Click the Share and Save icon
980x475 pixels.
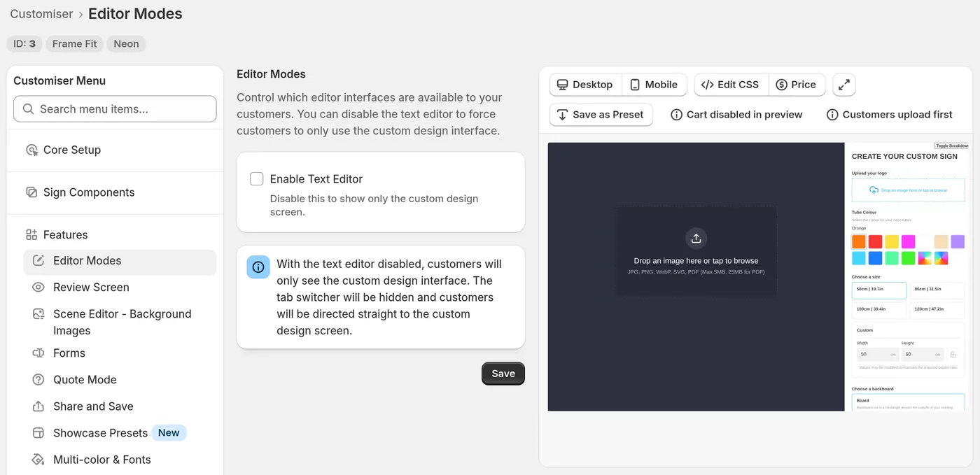38,406
